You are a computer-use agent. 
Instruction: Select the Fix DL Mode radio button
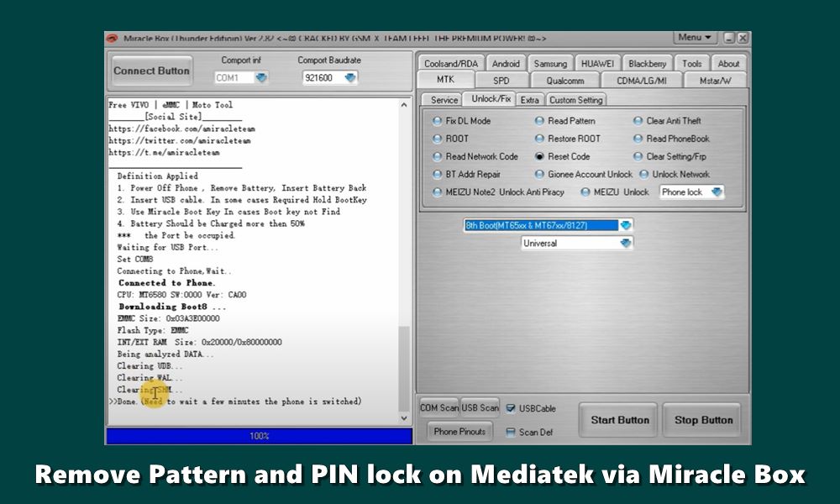(437, 121)
